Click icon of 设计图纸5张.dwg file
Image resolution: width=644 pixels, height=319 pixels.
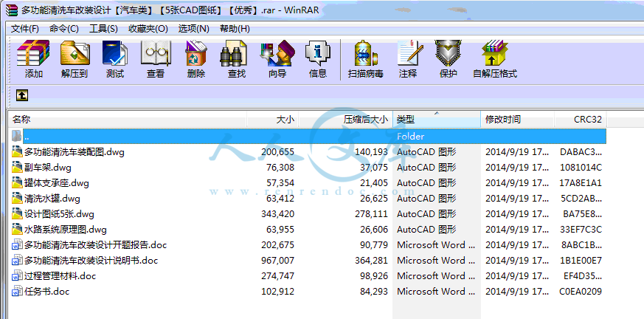[x=17, y=213]
